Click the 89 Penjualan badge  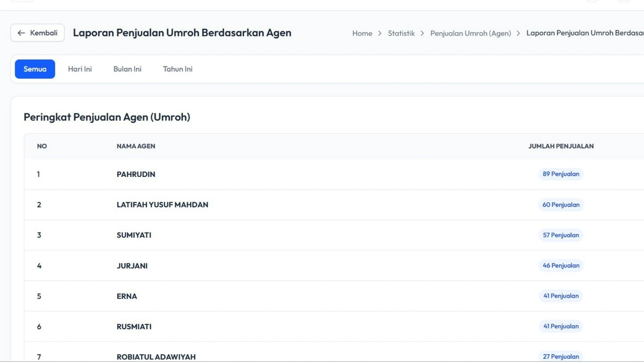pos(561,174)
